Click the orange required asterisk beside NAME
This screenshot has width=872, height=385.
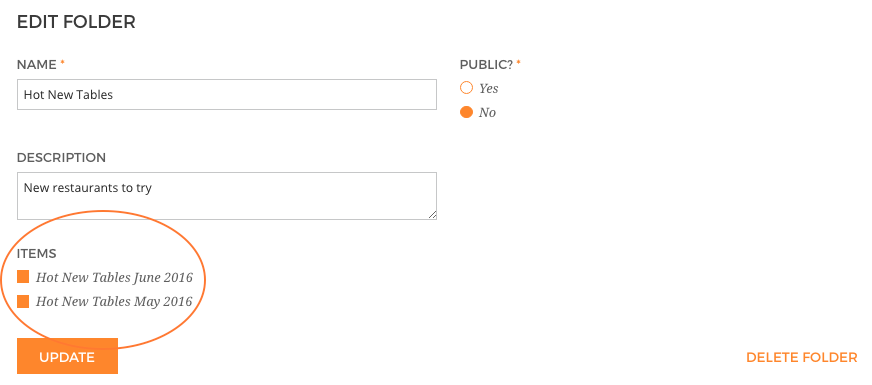[x=62, y=63]
